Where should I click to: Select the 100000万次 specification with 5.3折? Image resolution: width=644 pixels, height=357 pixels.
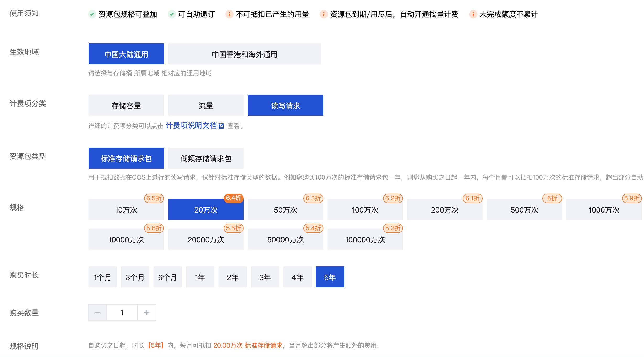coord(365,239)
